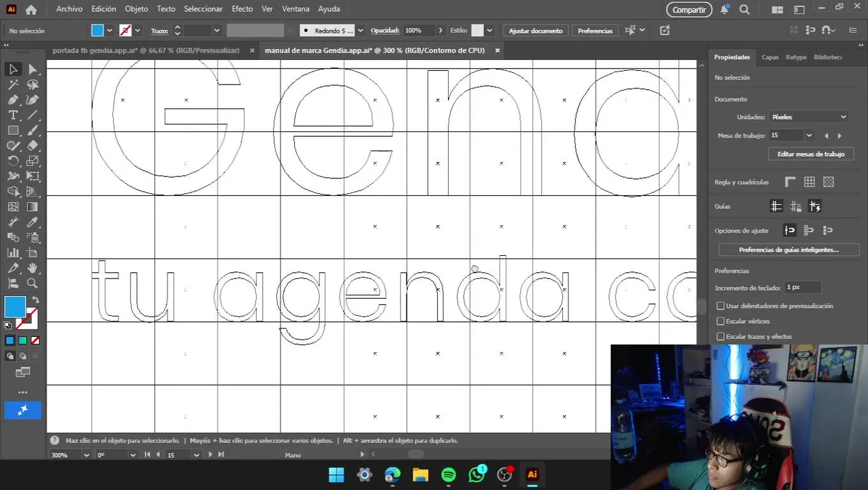Click the Compartir button
The width and height of the screenshot is (868, 490).
689,10
